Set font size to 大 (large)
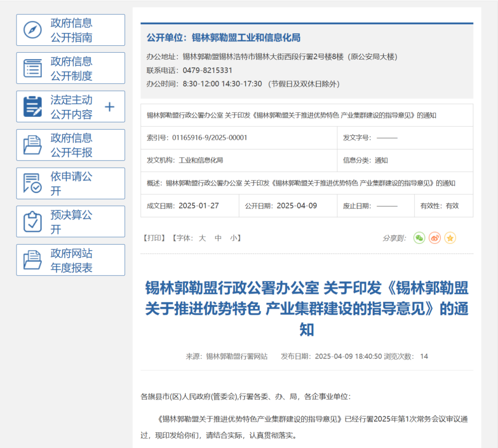The height and width of the screenshot is (448, 498). (x=202, y=238)
